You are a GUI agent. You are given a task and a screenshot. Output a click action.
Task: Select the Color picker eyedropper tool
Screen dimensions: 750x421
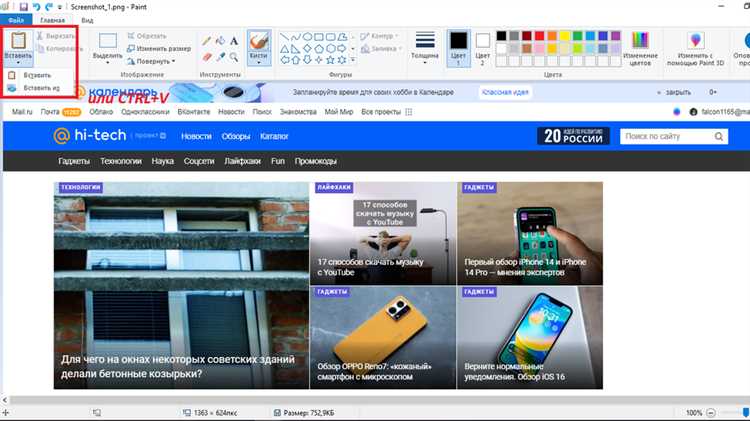point(220,57)
